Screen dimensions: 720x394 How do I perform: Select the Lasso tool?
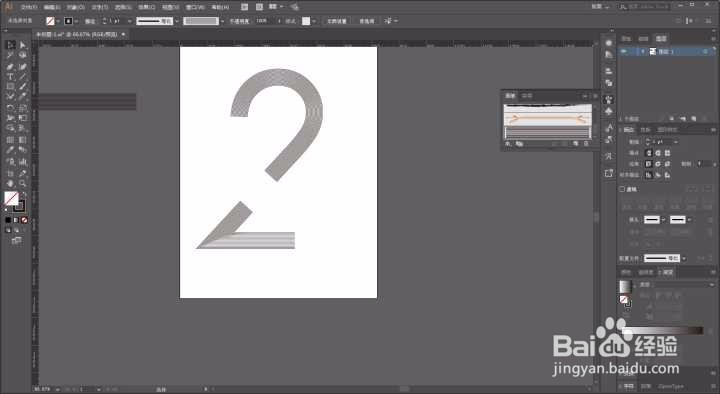pos(23,55)
